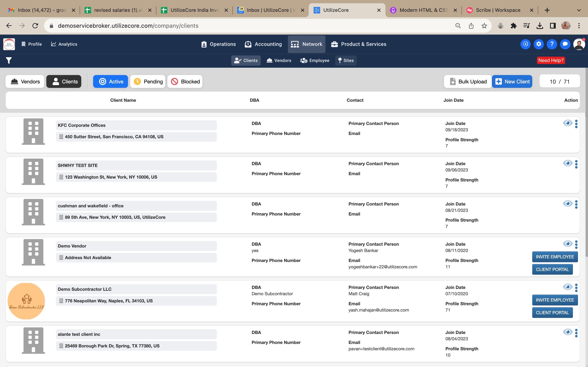
Task: View KFC Corporate Offices with eye icon
Action: click(x=567, y=123)
